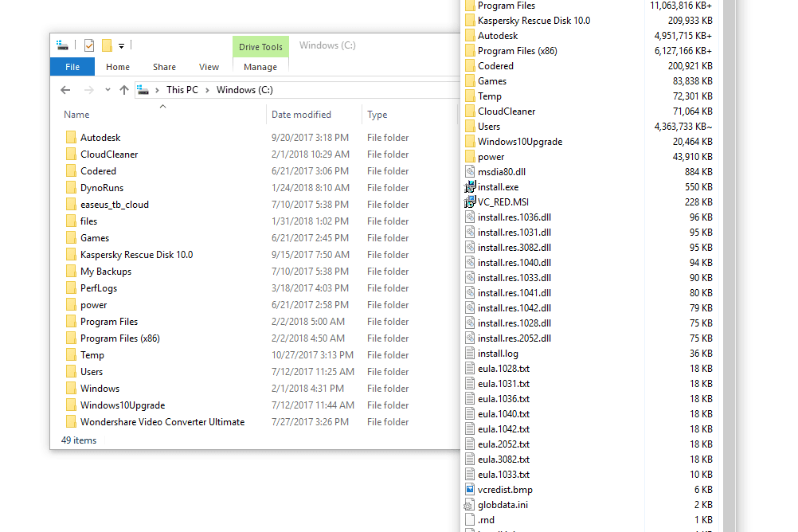
Task: Select the vcredist.bmp image icon
Action: click(x=470, y=489)
